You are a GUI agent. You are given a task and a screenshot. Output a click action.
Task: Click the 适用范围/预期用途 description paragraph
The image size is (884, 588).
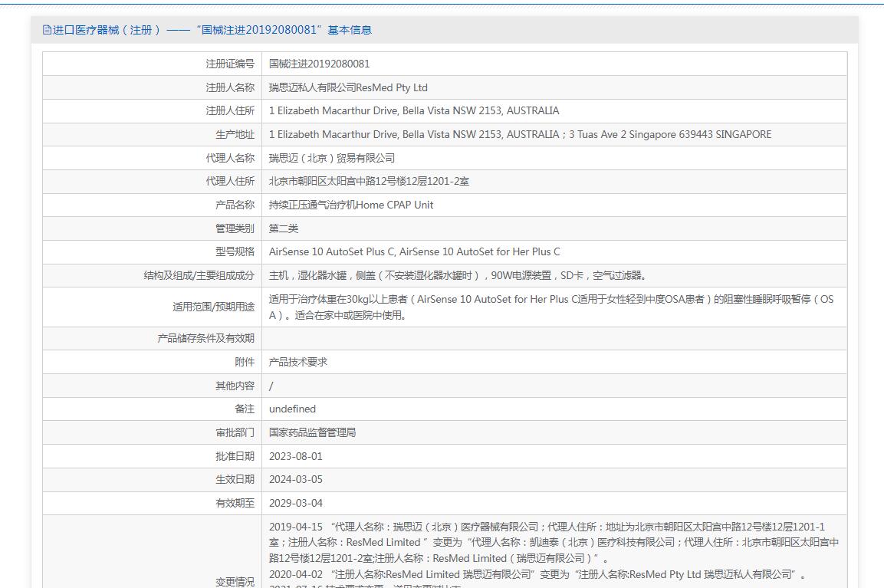coord(550,307)
